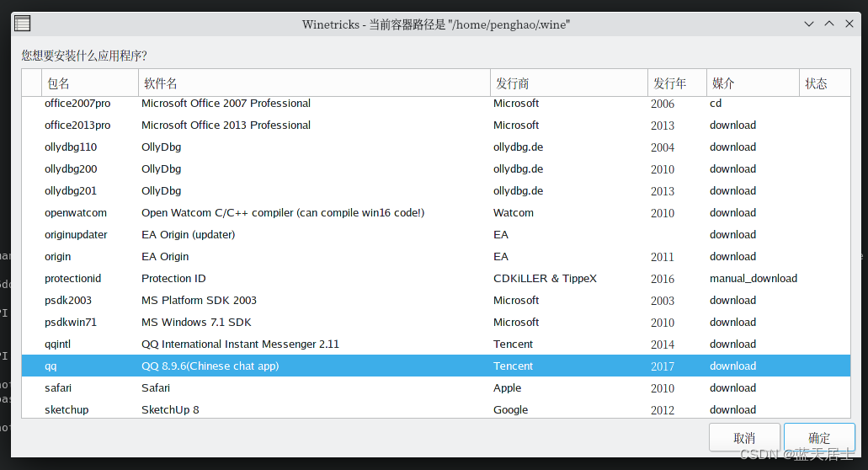Click Microsoft Office 2013 Professional title
The height and width of the screenshot is (470, 868).
(226, 126)
